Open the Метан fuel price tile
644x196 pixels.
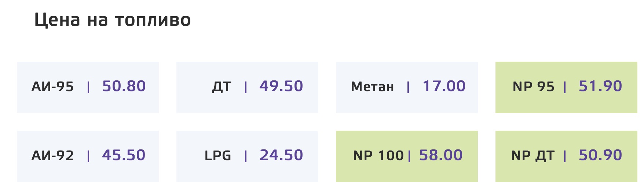pyautogui.click(x=407, y=87)
